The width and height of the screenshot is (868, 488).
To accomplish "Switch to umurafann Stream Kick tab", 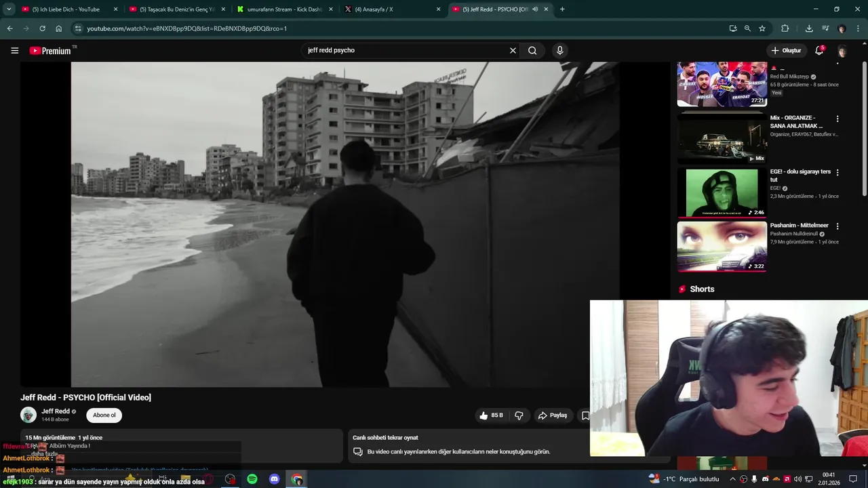I will 284,9.
